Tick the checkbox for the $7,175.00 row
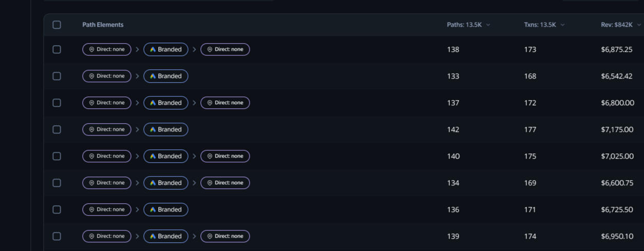 (56, 129)
